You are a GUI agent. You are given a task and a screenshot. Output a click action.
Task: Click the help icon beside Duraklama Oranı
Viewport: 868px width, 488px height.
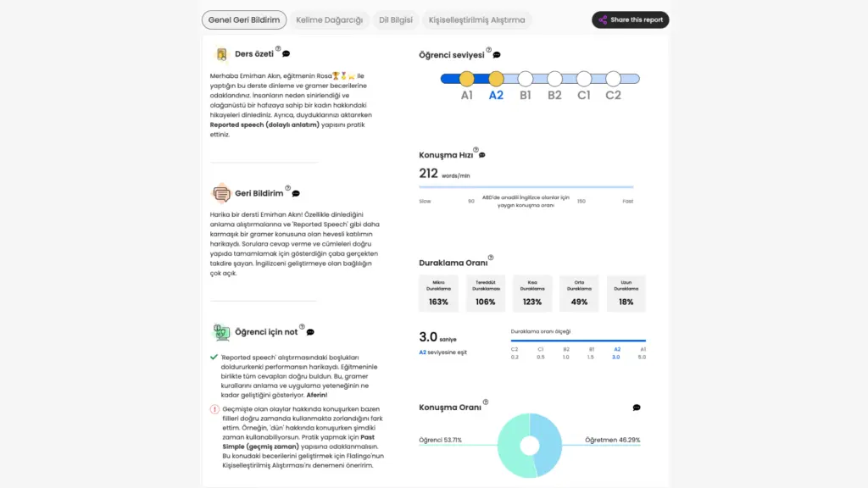[491, 258]
